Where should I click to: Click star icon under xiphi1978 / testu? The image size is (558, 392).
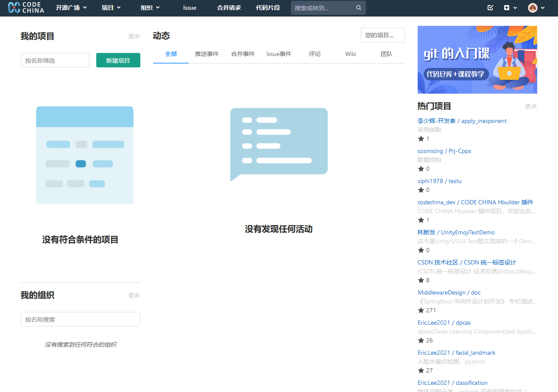[421, 190]
